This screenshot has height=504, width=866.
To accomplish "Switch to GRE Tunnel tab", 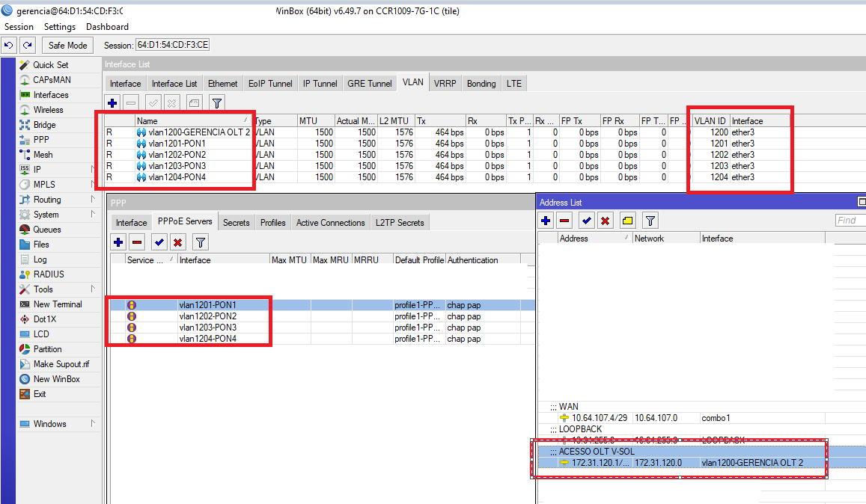I will 370,83.
